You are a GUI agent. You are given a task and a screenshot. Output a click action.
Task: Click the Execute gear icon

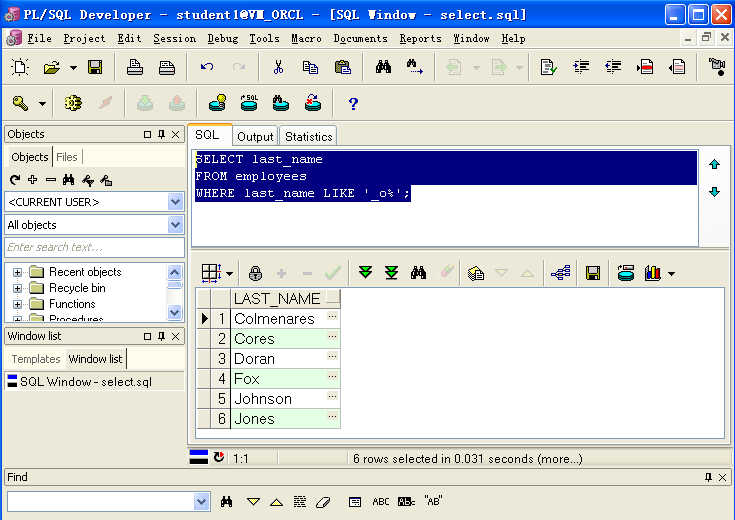pyautogui.click(x=73, y=103)
